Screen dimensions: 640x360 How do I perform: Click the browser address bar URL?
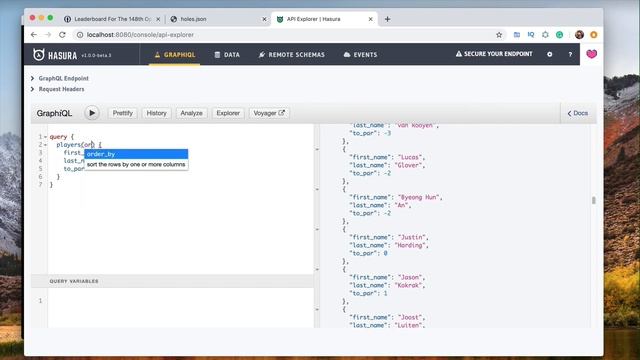(x=140, y=35)
